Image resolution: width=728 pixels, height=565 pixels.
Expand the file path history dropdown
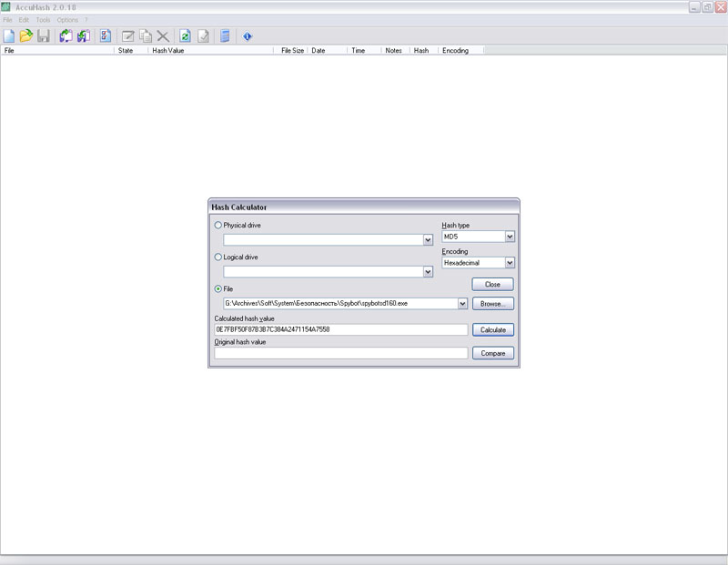coord(462,304)
